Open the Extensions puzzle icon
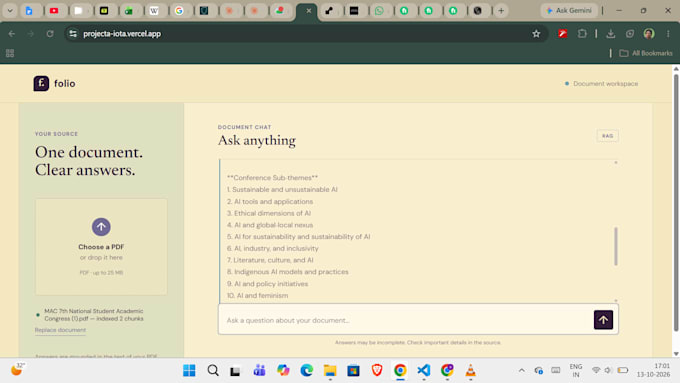This screenshot has height=383, width=680. [x=582, y=34]
